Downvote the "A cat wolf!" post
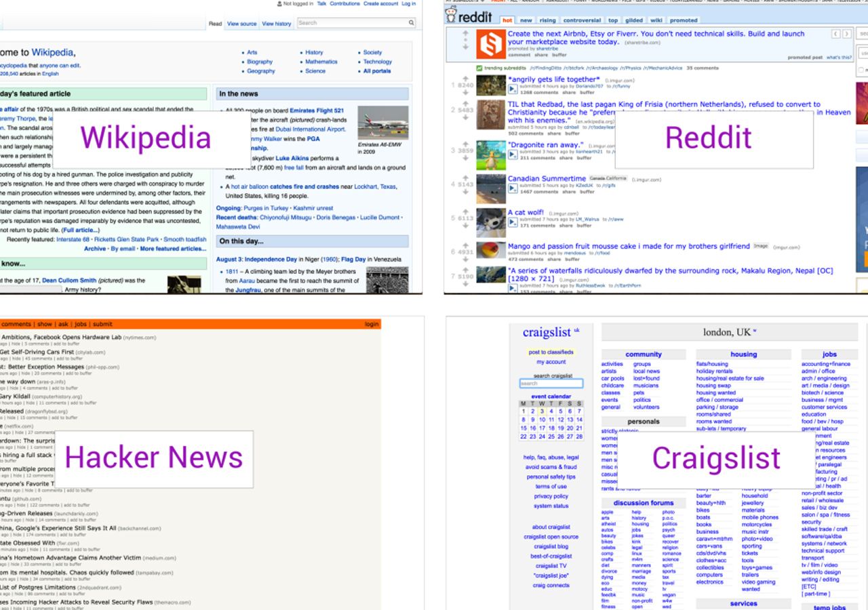The width and height of the screenshot is (868, 610). [x=465, y=224]
